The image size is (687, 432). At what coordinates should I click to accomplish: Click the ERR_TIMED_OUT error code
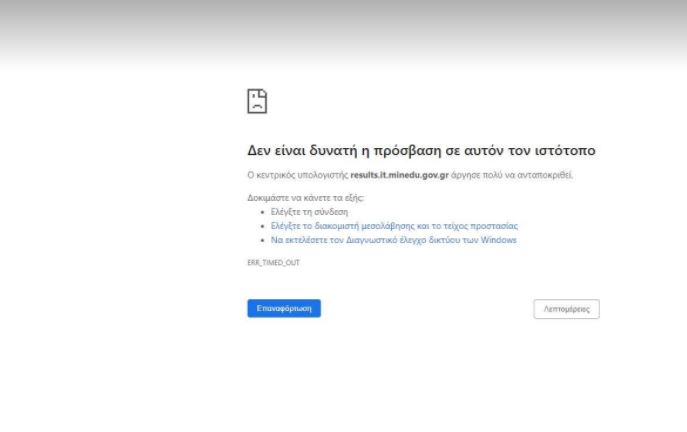point(273,262)
